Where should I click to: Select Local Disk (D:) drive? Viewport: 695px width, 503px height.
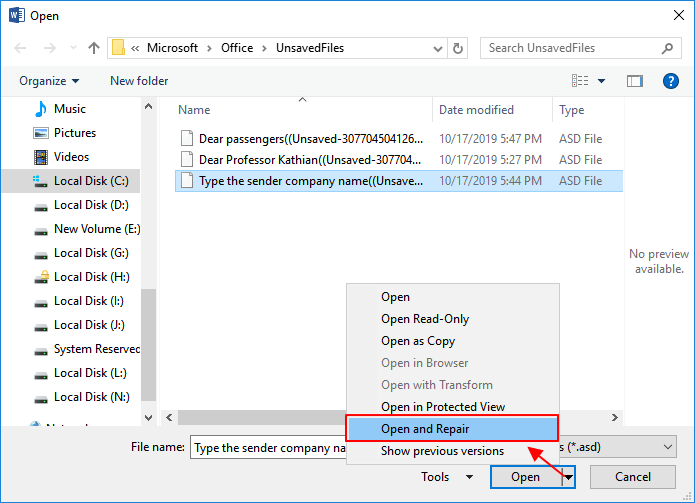point(91,205)
